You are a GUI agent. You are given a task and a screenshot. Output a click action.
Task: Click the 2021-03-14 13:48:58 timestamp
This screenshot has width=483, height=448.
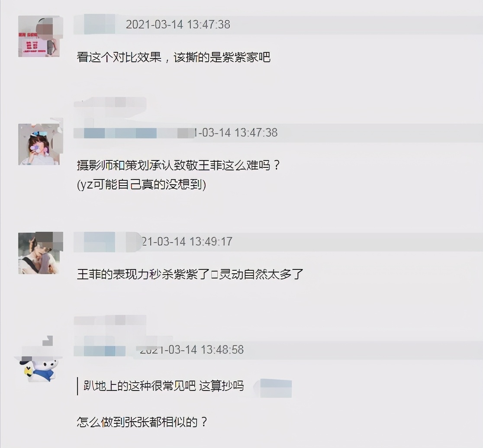(x=192, y=350)
